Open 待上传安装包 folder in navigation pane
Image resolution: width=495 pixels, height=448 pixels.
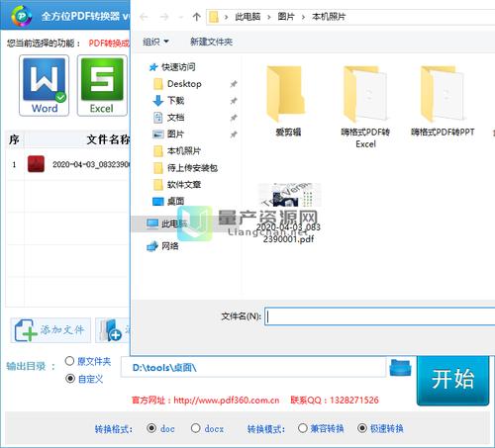coord(192,168)
